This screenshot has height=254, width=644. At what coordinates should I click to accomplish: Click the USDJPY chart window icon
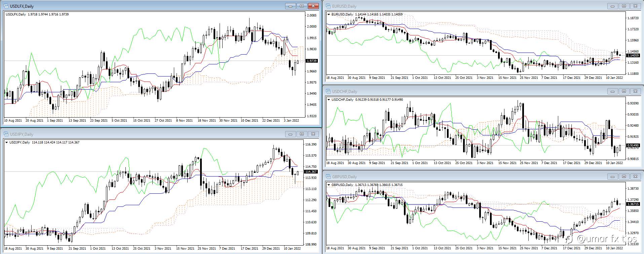pyautogui.click(x=6, y=134)
